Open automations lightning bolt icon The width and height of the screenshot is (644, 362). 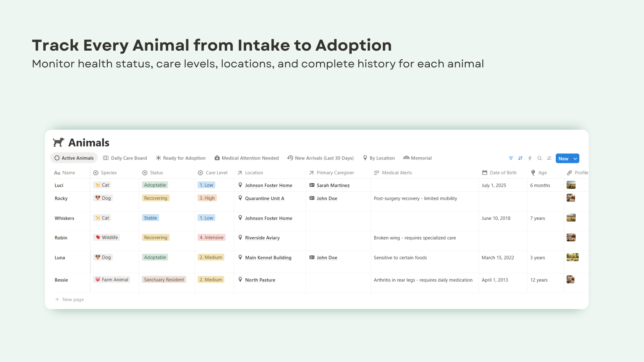coord(530,158)
